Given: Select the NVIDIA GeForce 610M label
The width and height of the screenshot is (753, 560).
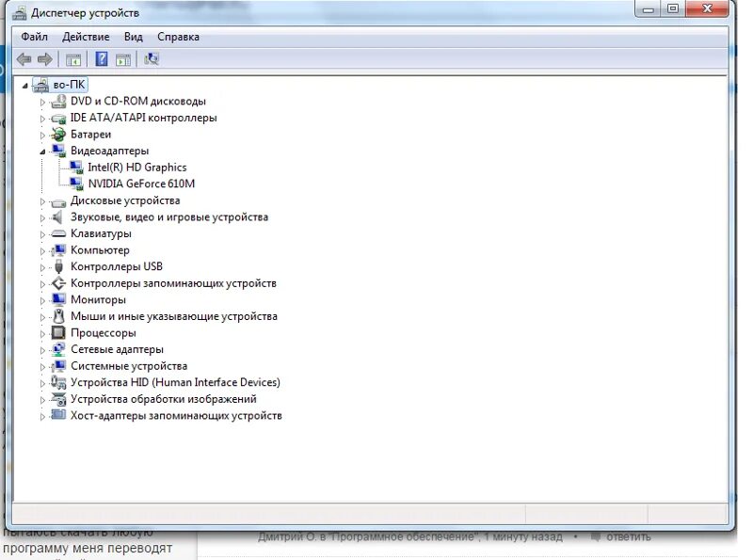Looking at the screenshot, I should (141, 184).
